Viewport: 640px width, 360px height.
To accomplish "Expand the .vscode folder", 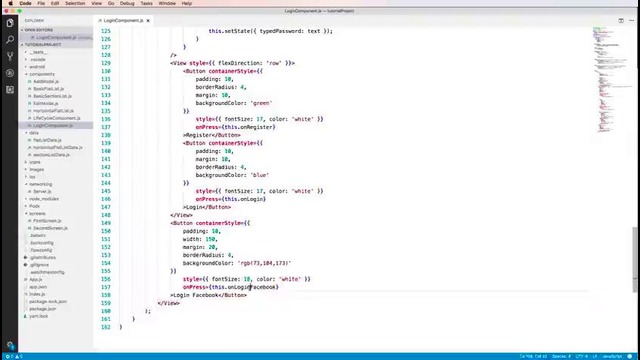I will 37,60.
